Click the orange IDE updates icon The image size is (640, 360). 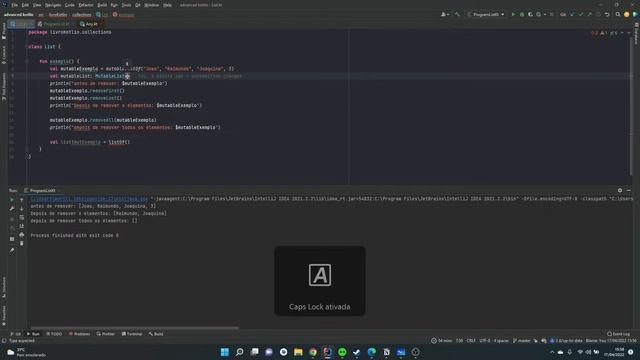click(627, 14)
